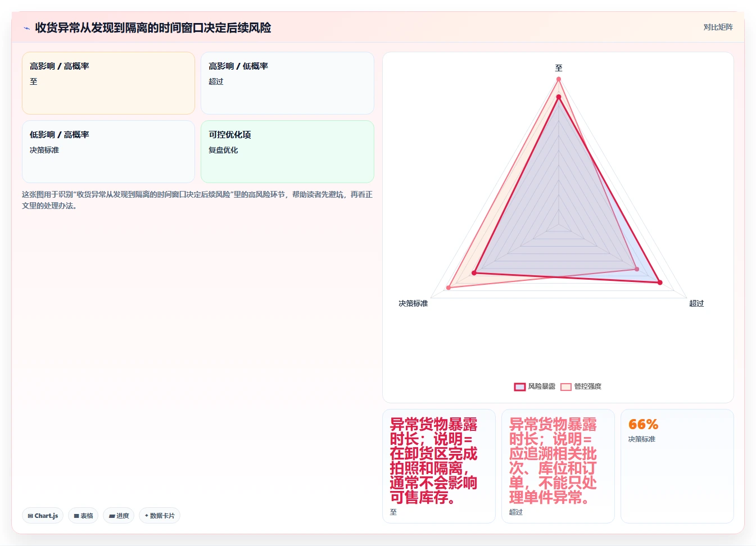Click the 风险暴露 legend label
The height and width of the screenshot is (546, 756).
(541, 386)
